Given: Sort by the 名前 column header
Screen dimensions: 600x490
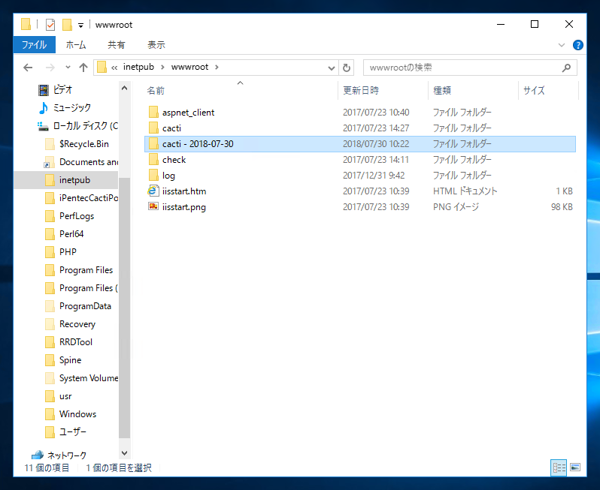Looking at the screenshot, I should (156, 91).
